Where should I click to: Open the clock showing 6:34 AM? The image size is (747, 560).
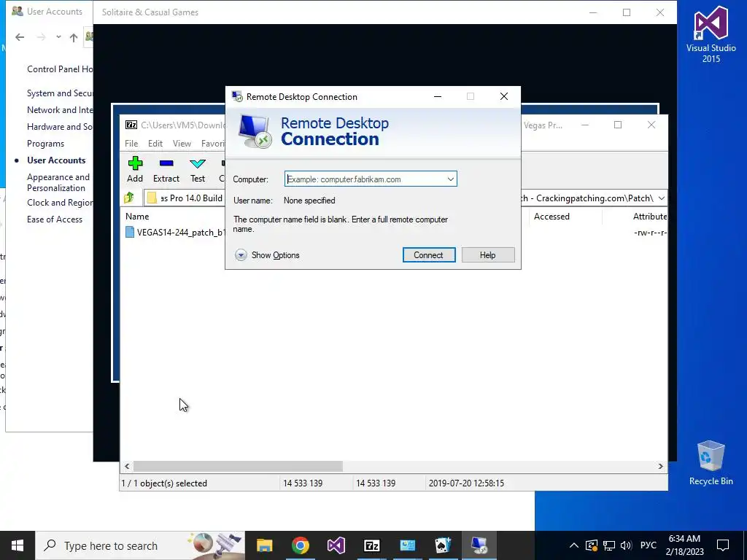coord(684,545)
